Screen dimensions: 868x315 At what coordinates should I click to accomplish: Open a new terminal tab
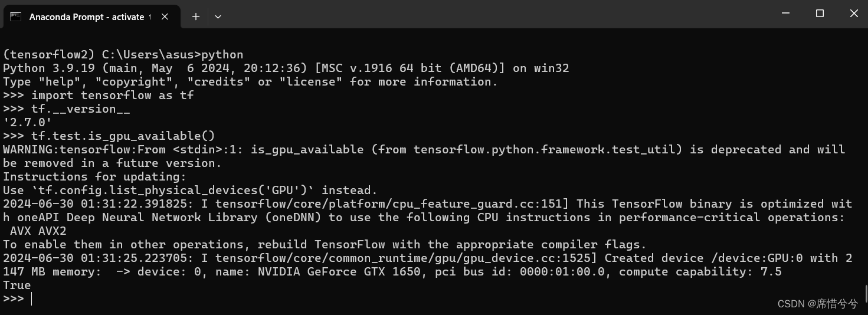click(x=196, y=17)
